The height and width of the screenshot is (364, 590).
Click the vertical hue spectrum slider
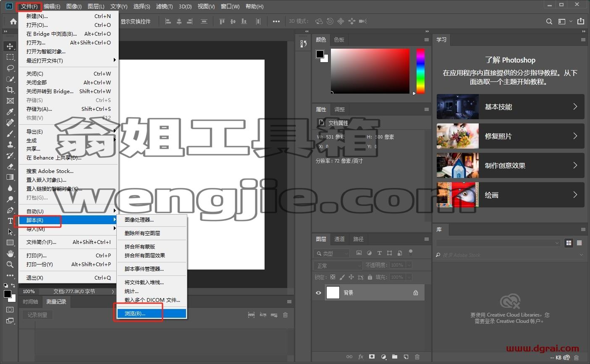tap(420, 71)
